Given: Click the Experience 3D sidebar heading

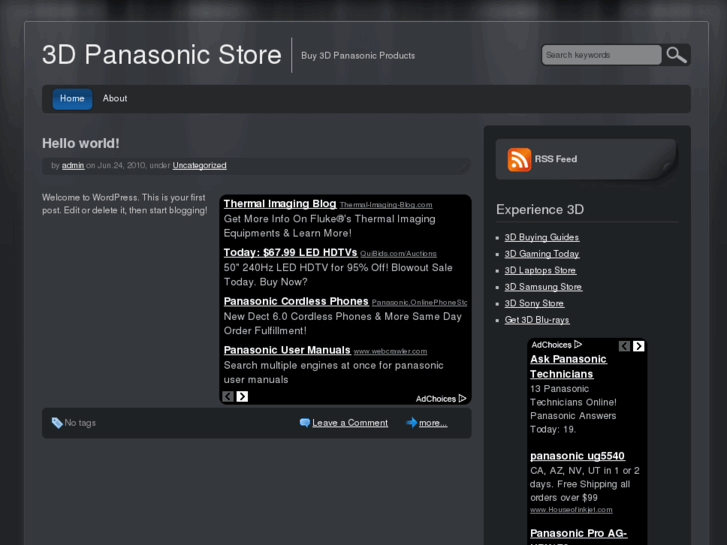Looking at the screenshot, I should click(540, 210).
